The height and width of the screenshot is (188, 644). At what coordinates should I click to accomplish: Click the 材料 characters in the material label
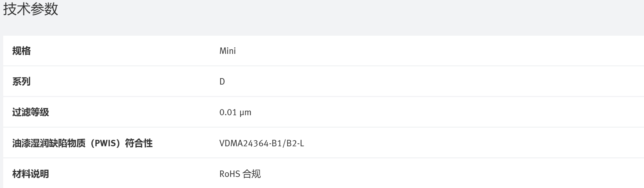21,174
